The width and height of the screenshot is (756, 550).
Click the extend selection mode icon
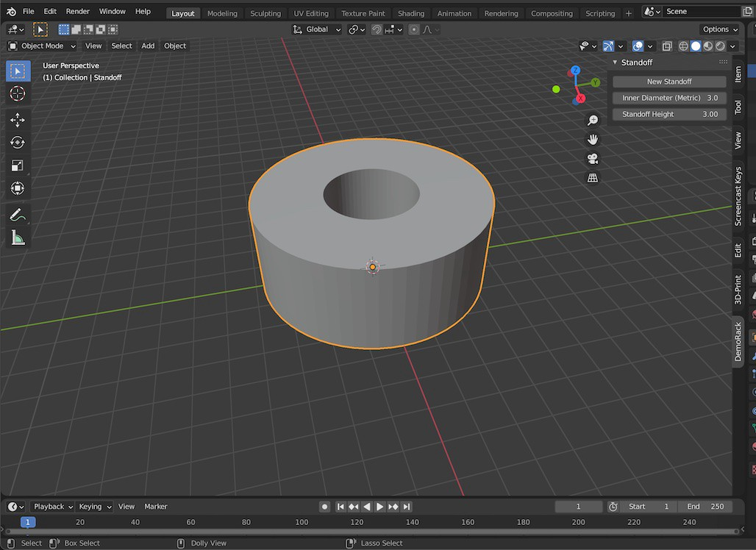(x=76, y=29)
